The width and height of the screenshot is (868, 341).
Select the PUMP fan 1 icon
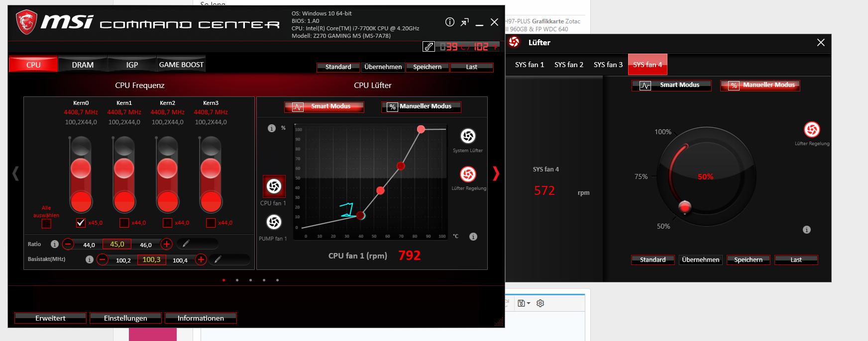(274, 222)
